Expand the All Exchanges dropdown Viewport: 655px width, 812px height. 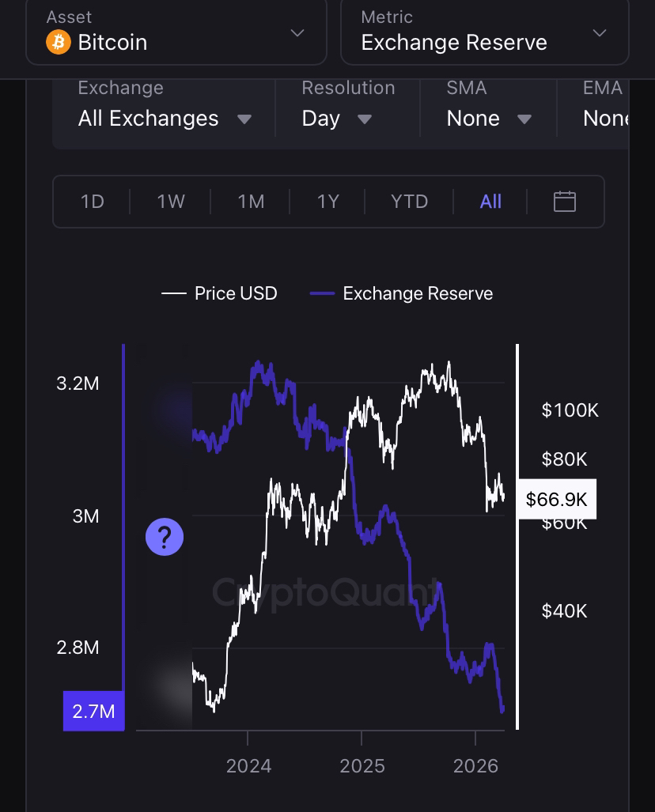165,118
